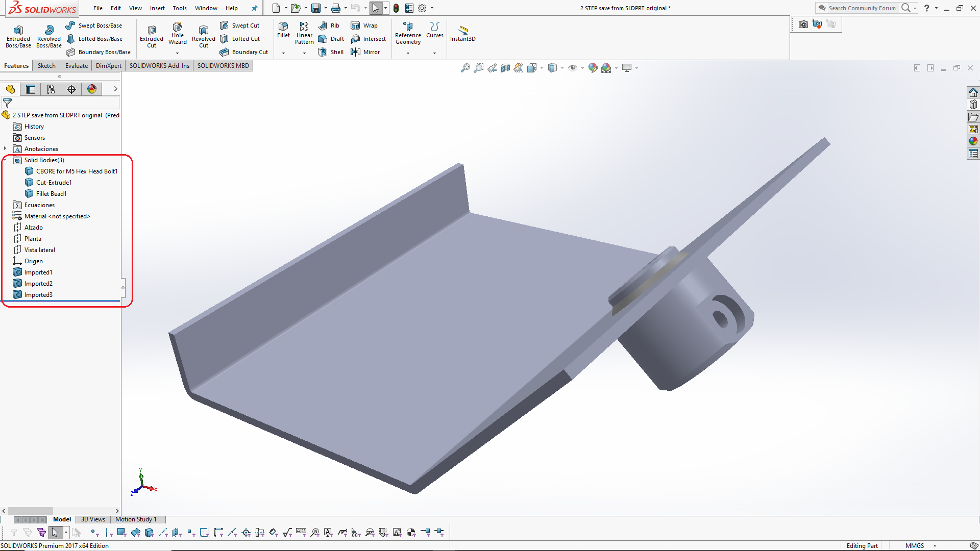Open the Insert menu
The width and height of the screenshot is (980, 551).
(157, 8)
